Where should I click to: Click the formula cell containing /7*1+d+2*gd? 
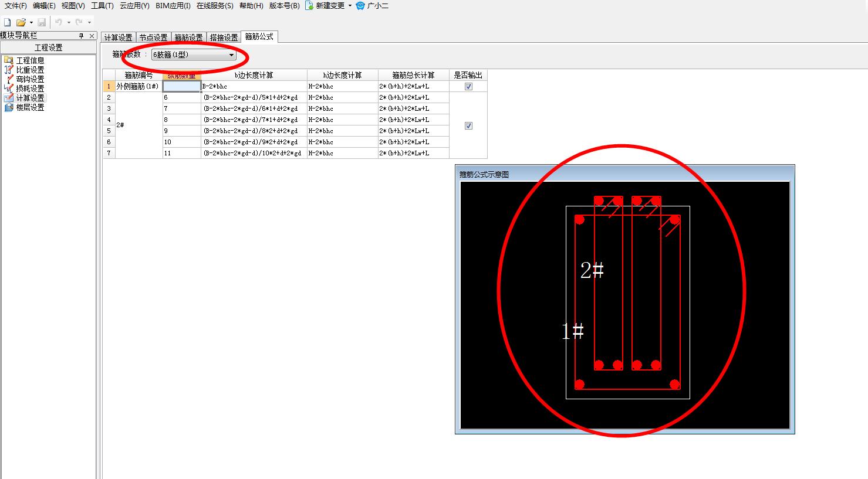[254, 120]
